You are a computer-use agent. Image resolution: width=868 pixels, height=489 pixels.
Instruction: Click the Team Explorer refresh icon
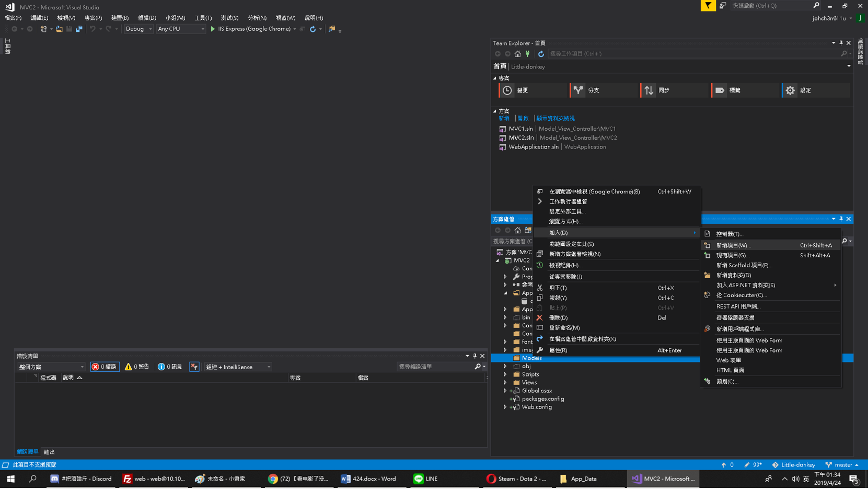pos(541,54)
